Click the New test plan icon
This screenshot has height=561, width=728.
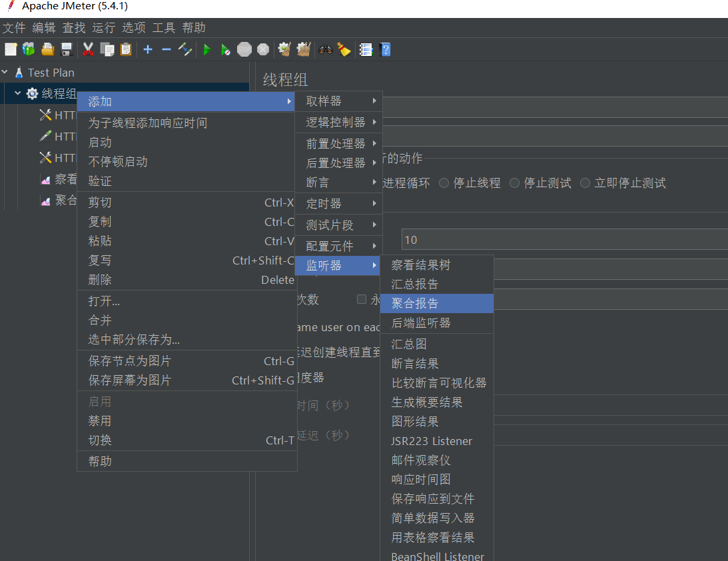click(11, 49)
